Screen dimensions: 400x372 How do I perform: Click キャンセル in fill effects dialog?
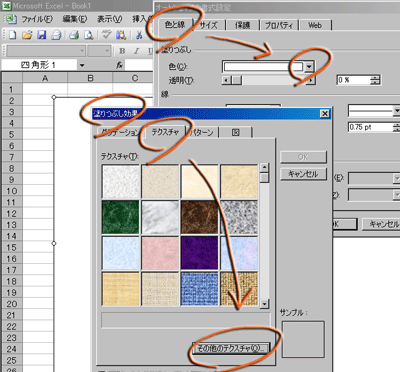(x=303, y=174)
